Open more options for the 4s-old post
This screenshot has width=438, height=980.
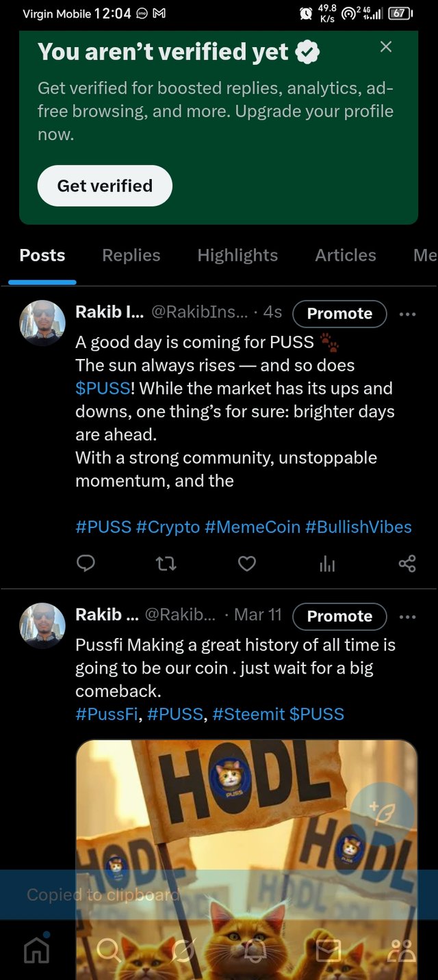click(407, 314)
